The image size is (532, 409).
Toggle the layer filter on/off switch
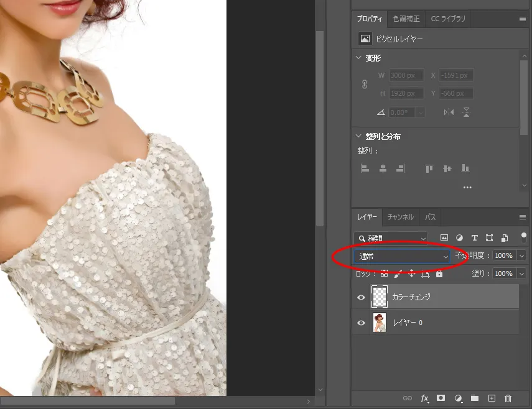(523, 237)
